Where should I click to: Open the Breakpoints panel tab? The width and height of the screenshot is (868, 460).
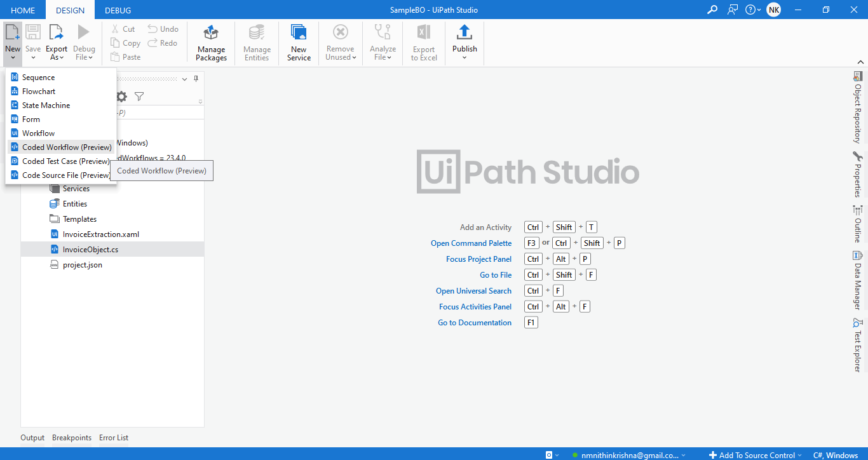click(x=72, y=438)
